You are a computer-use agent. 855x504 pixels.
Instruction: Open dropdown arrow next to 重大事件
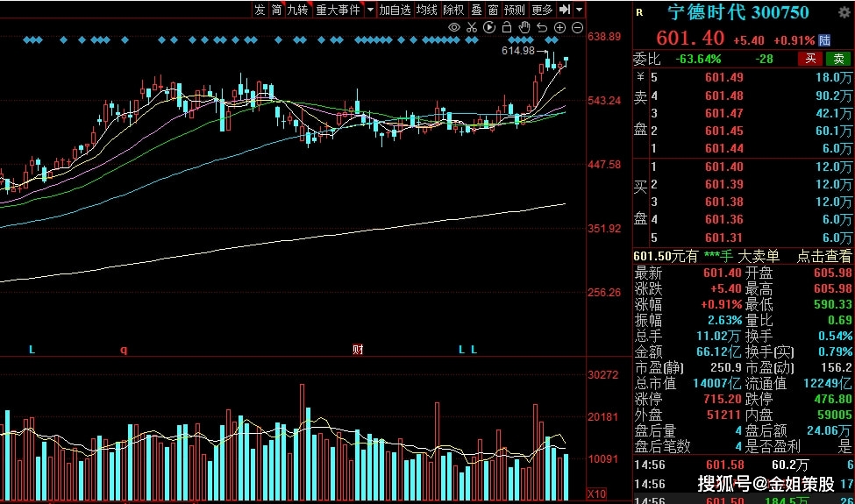[370, 10]
